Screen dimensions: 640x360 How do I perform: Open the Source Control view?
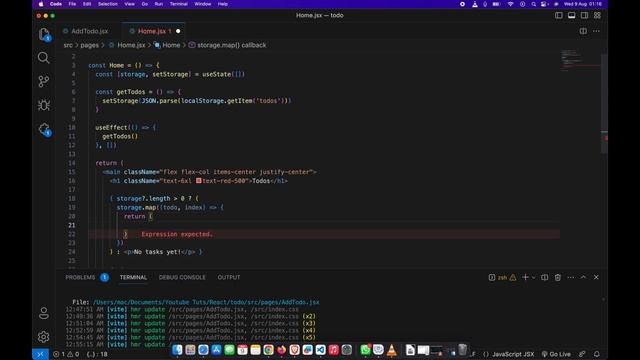click(x=44, y=81)
